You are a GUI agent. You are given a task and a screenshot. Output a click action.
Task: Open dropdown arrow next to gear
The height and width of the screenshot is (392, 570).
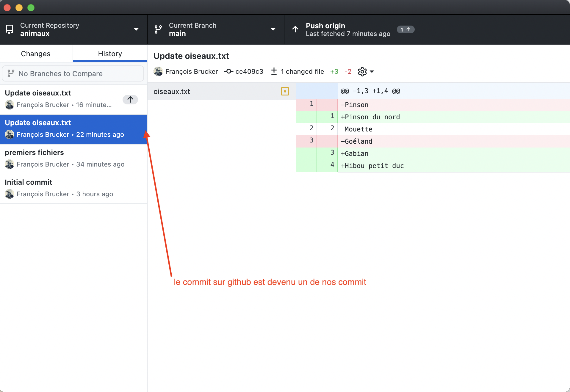tap(372, 72)
